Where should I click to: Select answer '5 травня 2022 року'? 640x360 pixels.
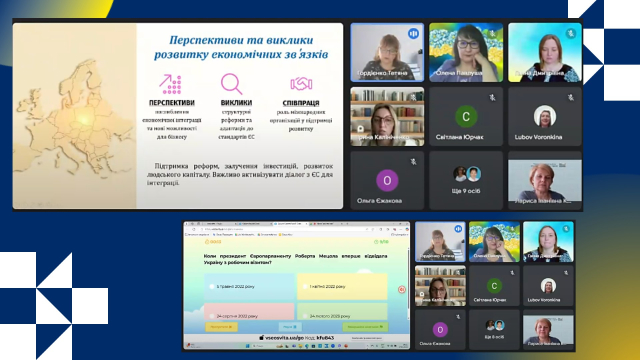coord(249,287)
